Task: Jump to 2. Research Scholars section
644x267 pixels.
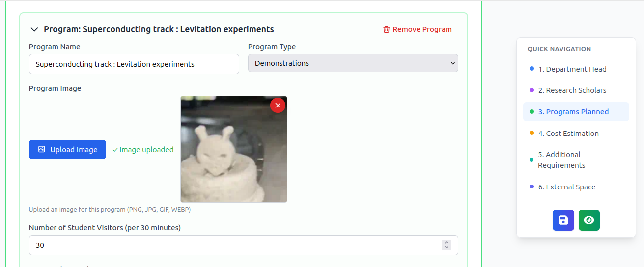Action: [572, 90]
